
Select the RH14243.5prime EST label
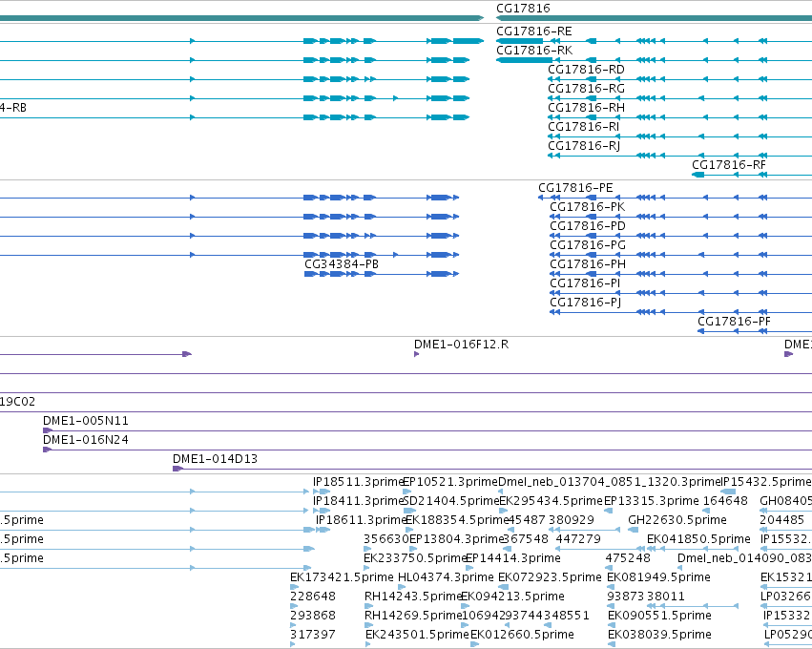point(413,597)
